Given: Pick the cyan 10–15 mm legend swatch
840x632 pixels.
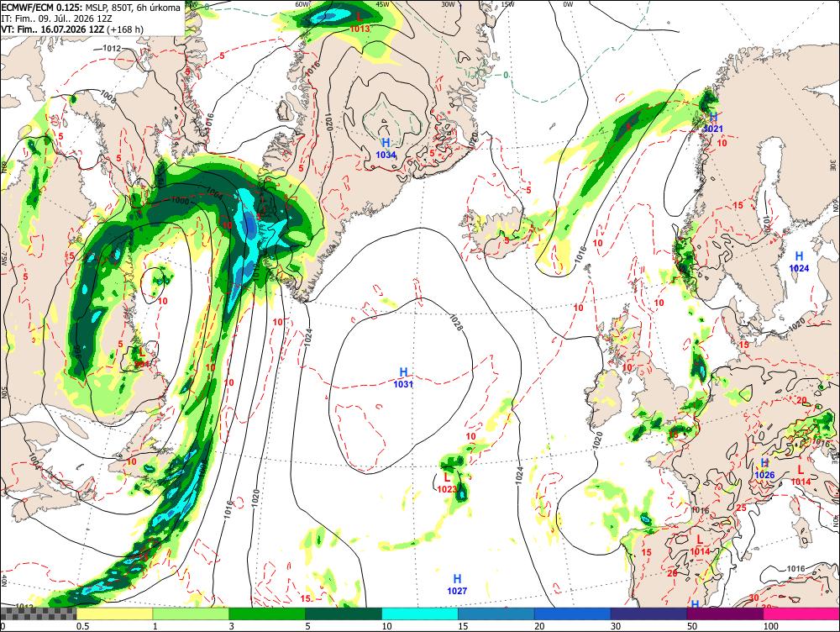Looking at the screenshot, I should point(420,614).
